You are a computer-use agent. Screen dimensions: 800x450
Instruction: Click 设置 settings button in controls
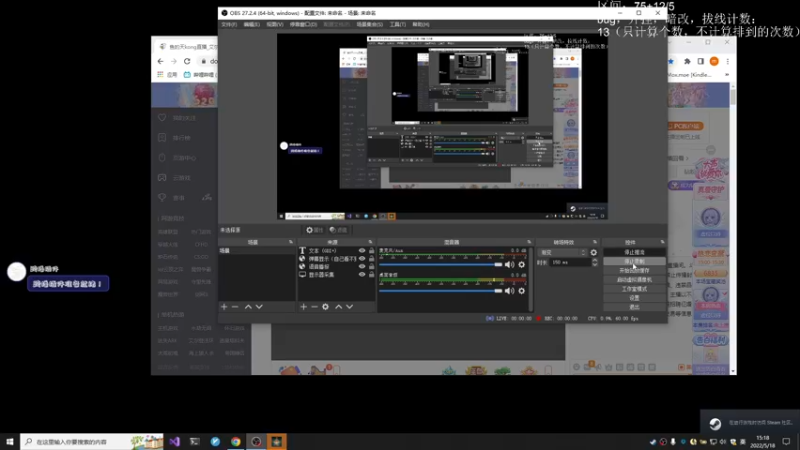[634, 298]
